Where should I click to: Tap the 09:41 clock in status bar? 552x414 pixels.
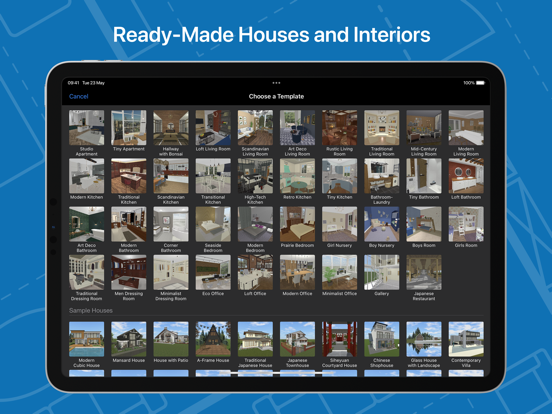(73, 83)
